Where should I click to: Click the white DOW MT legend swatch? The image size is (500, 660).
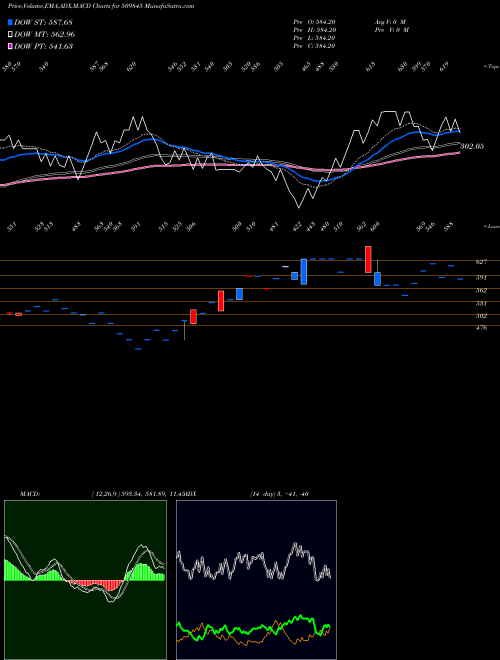(10, 35)
